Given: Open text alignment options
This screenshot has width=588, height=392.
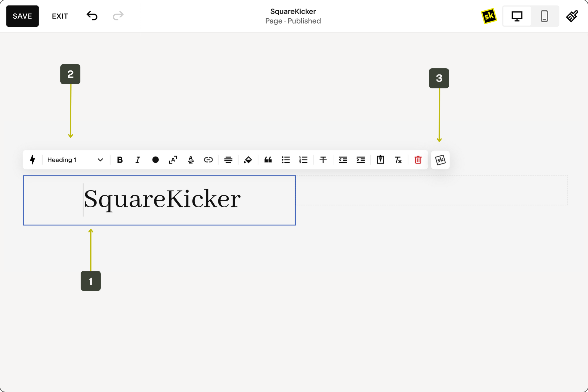Looking at the screenshot, I should point(228,160).
